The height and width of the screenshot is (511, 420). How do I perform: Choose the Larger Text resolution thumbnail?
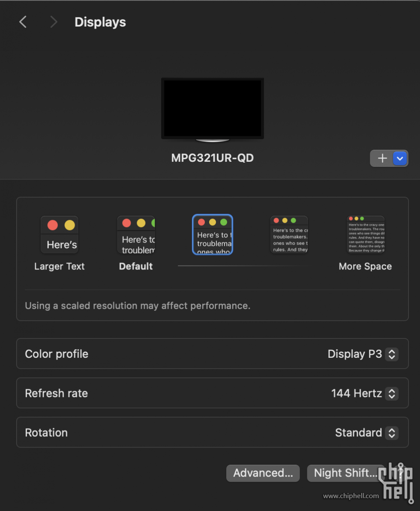coord(60,235)
